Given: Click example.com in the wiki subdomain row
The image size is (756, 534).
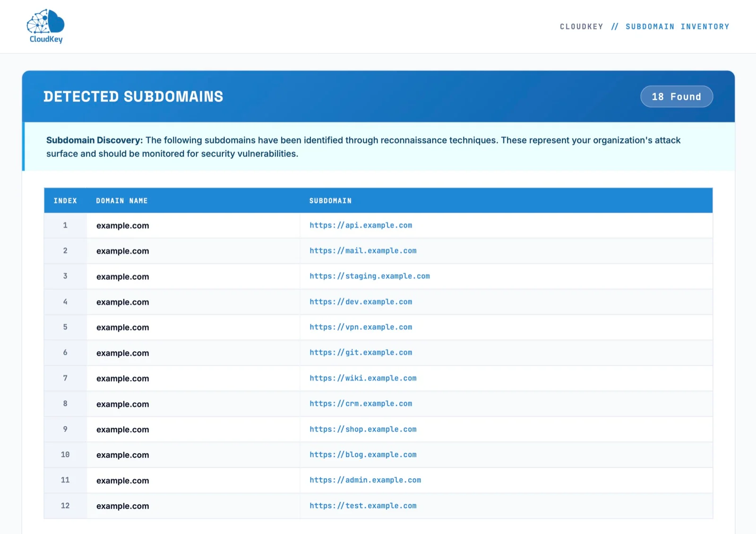Looking at the screenshot, I should pos(122,379).
